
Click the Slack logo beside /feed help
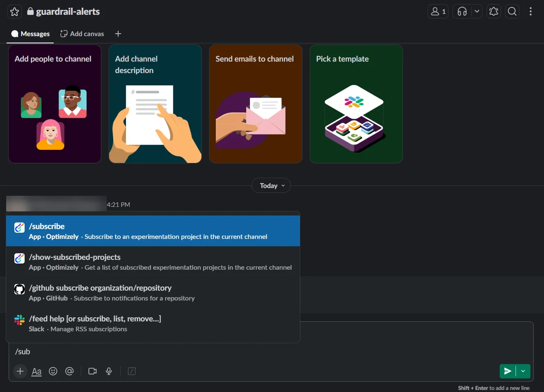click(19, 320)
